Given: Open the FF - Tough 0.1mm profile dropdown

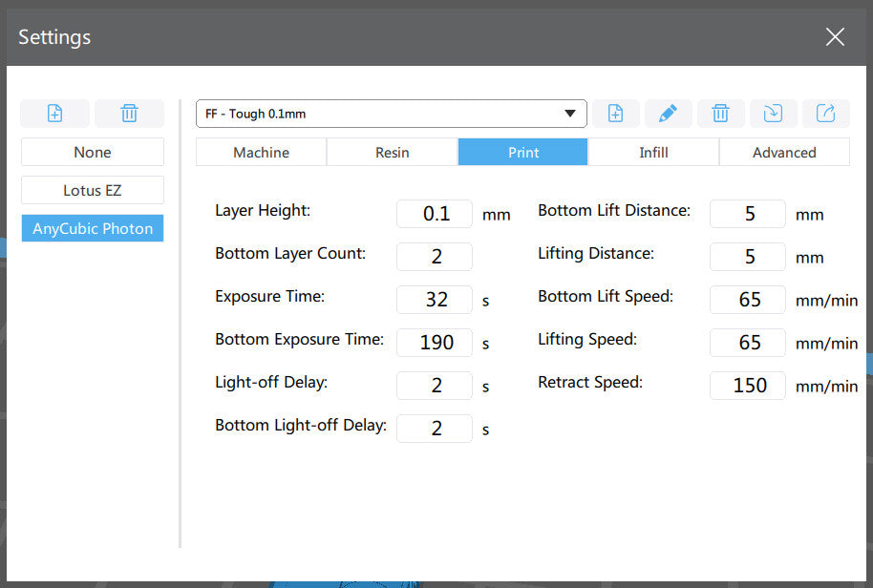Looking at the screenshot, I should tap(392, 114).
